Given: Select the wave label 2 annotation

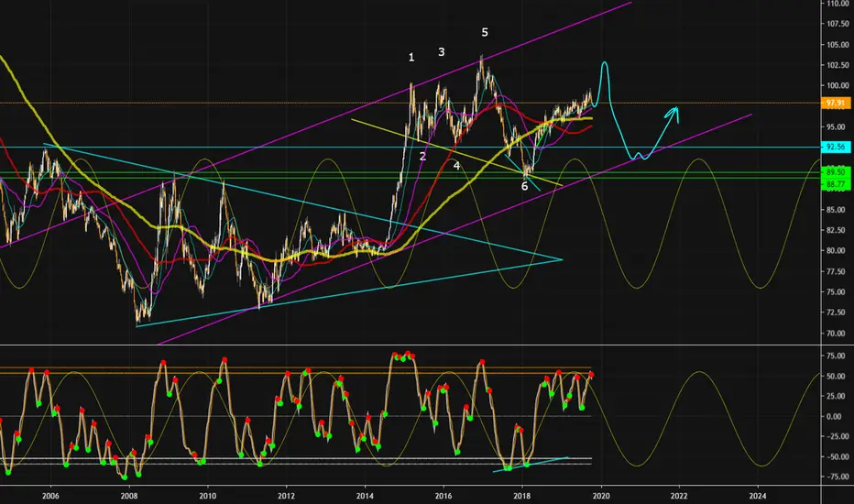Looking at the screenshot, I should pos(422,157).
